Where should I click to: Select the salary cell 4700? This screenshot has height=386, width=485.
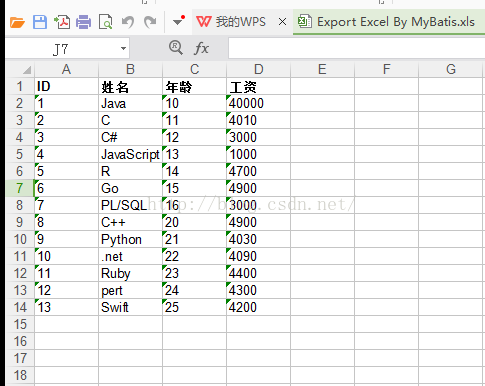click(258, 171)
